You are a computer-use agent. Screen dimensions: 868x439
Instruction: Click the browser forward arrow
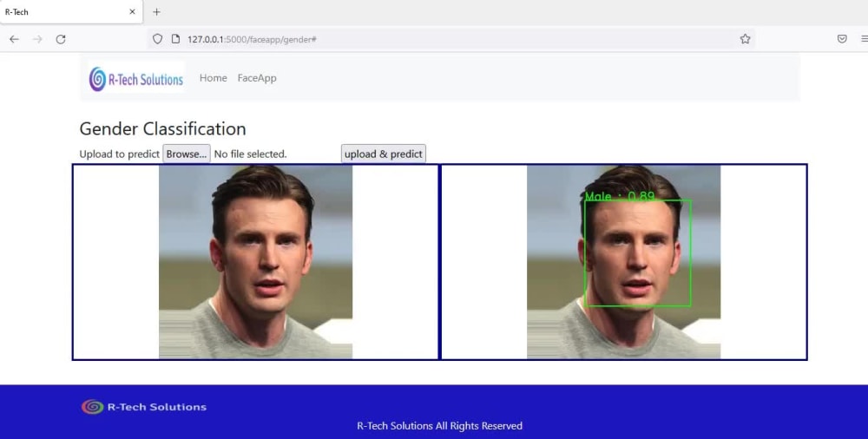tap(37, 39)
